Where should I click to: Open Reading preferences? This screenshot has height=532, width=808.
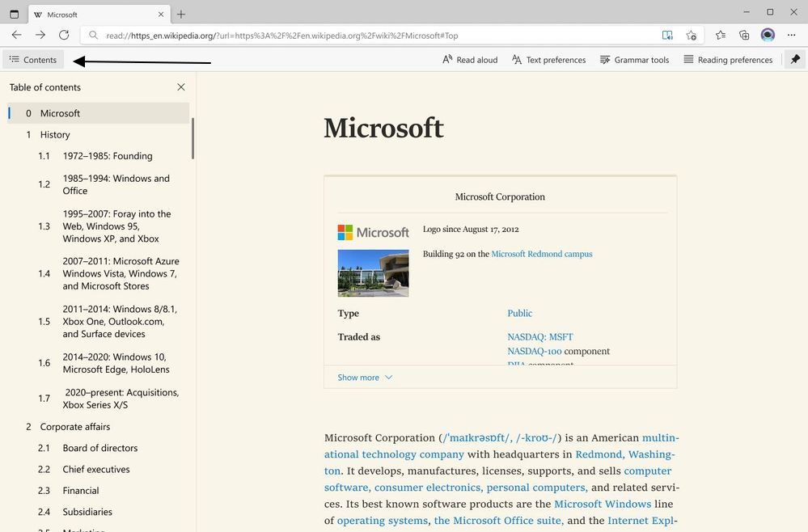click(x=728, y=60)
